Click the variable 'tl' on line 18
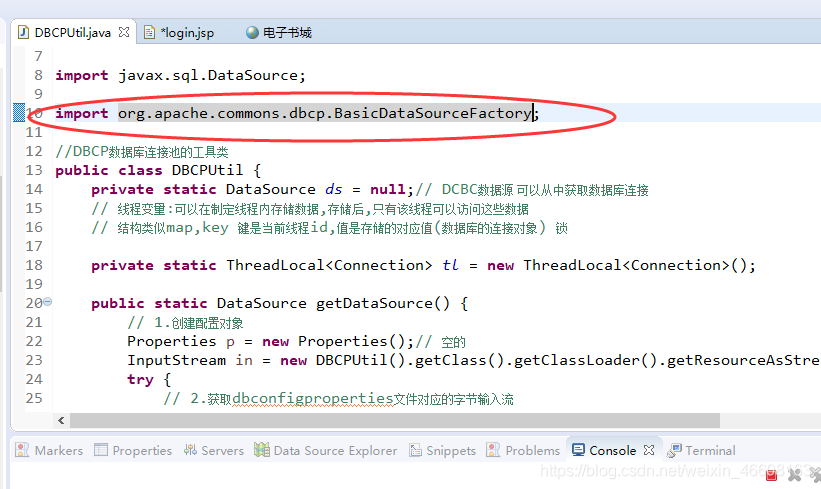 pos(450,265)
